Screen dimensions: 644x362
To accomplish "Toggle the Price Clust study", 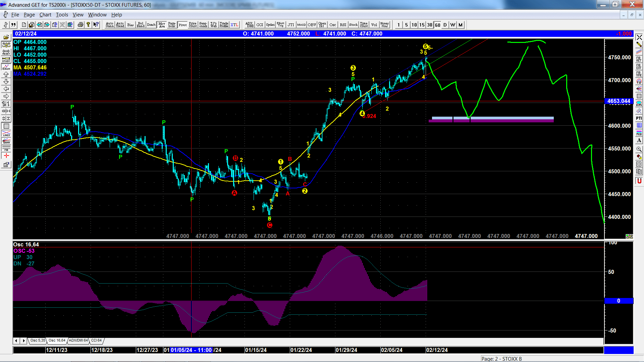I will point(193,25).
